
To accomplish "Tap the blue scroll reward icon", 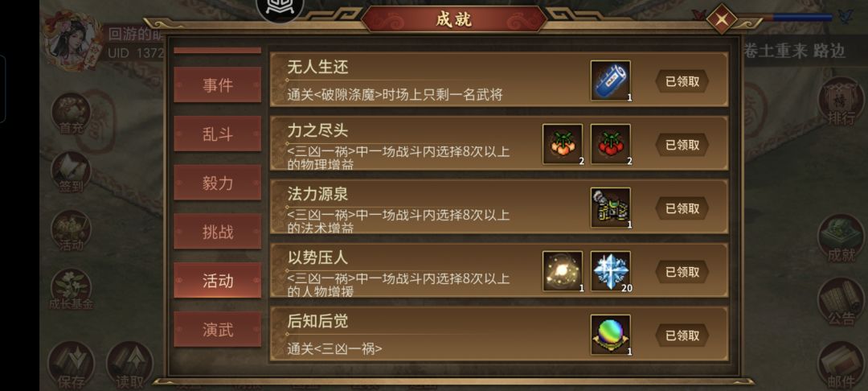I will point(610,81).
